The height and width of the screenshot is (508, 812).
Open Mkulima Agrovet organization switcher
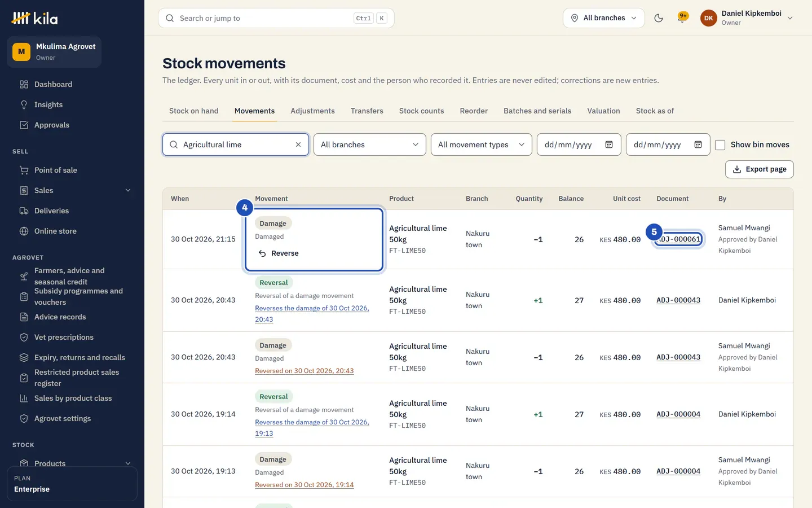(x=54, y=52)
